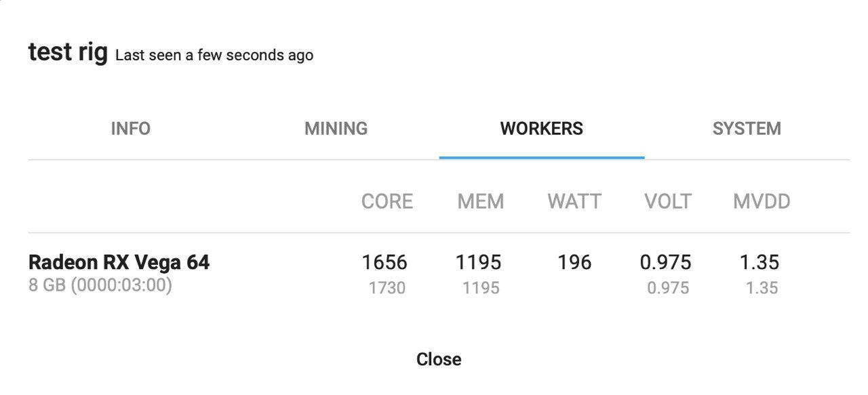This screenshot has width=868, height=395.
Task: Go to the SYSTEM tab
Action: click(747, 129)
